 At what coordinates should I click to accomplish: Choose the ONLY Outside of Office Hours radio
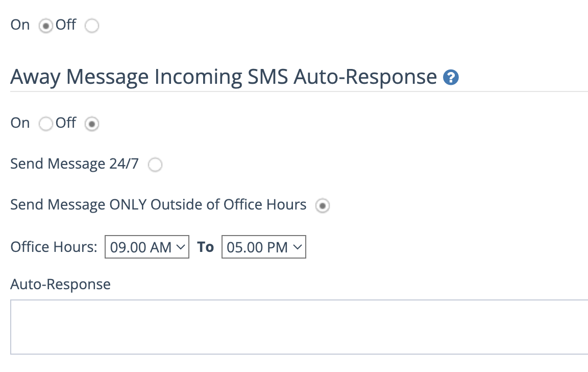pos(323,206)
